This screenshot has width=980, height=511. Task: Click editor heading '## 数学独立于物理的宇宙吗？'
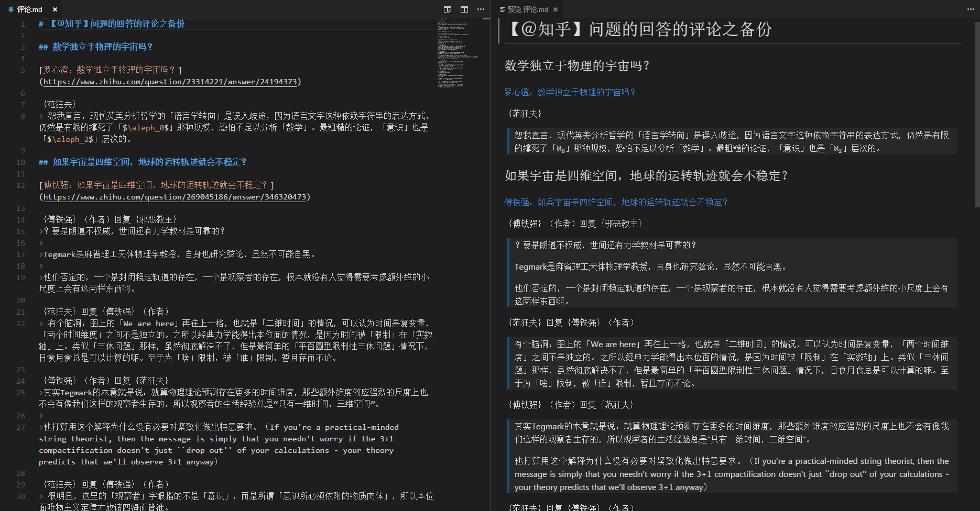96,47
